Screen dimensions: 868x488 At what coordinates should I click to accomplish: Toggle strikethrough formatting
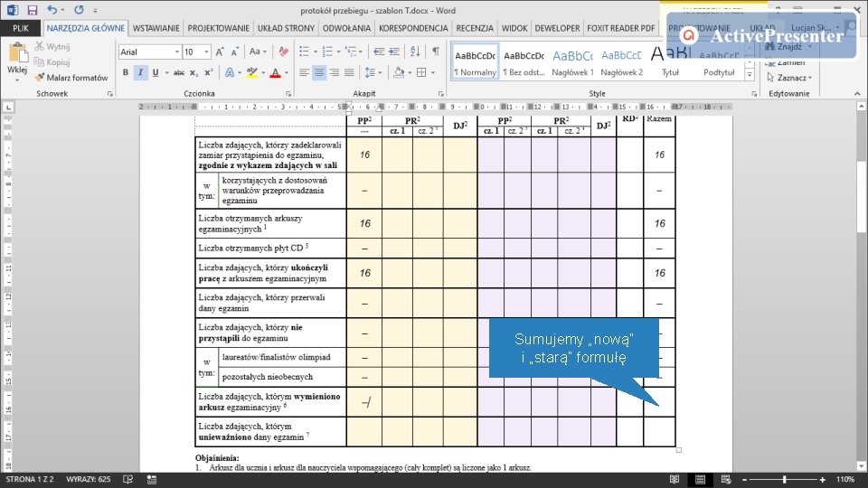pyautogui.click(x=179, y=72)
